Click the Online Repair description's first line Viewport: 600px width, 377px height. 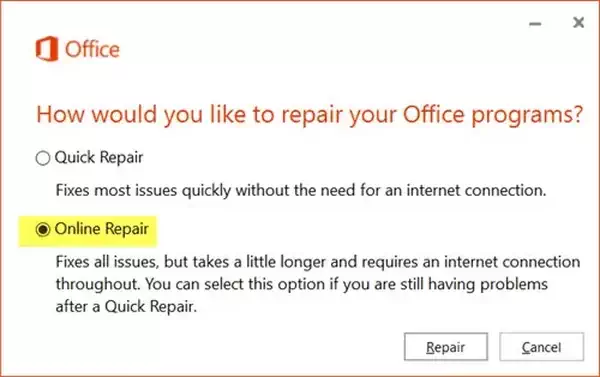click(x=318, y=262)
